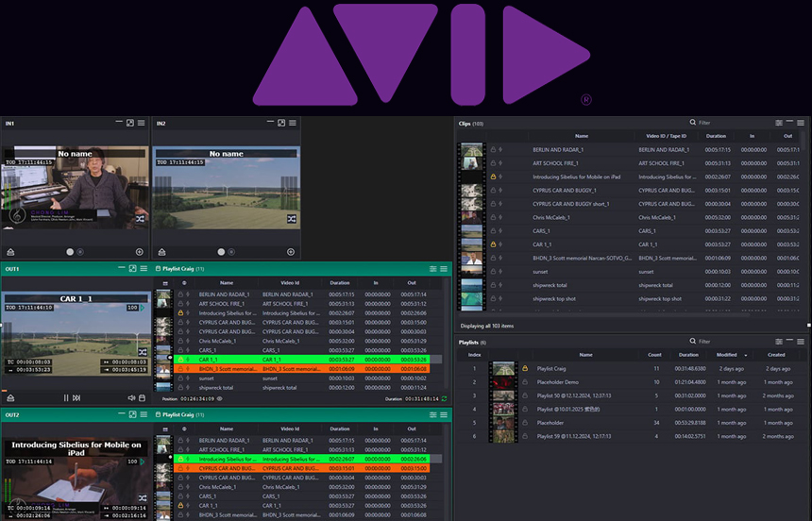The image size is (812, 521).
Task: Mute OUT1 audio with speaker icon
Action: point(131,397)
